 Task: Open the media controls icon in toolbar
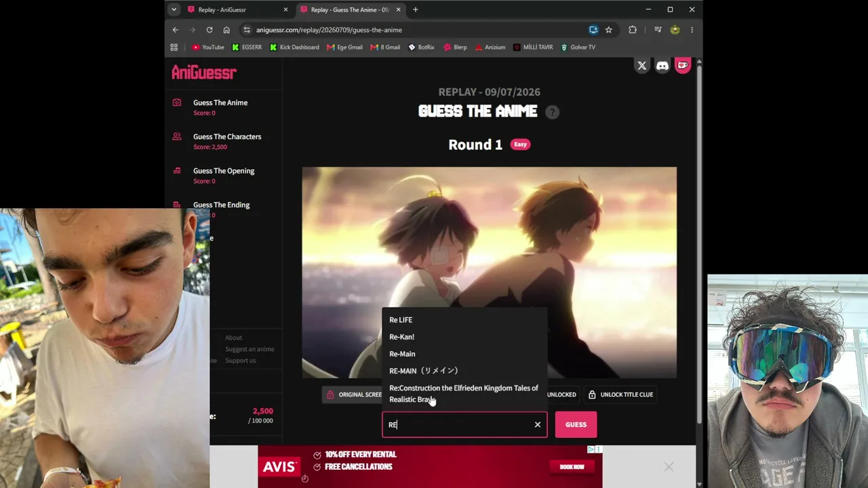coord(658,30)
